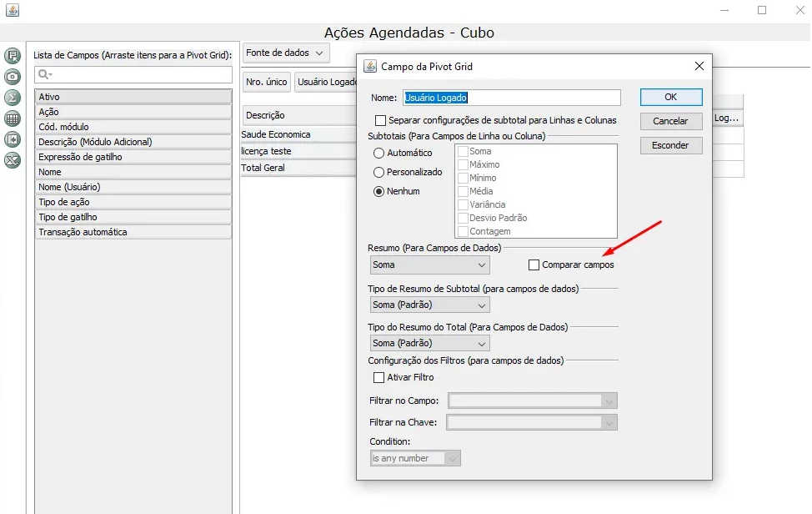Enable the Ativar Filtro checkbox
The width and height of the screenshot is (812, 514).
(378, 377)
